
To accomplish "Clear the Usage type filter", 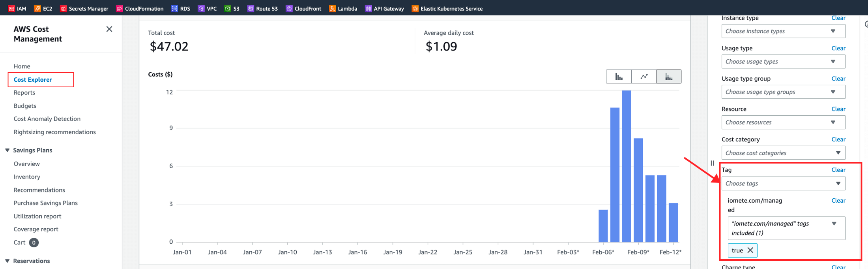I will pos(838,48).
